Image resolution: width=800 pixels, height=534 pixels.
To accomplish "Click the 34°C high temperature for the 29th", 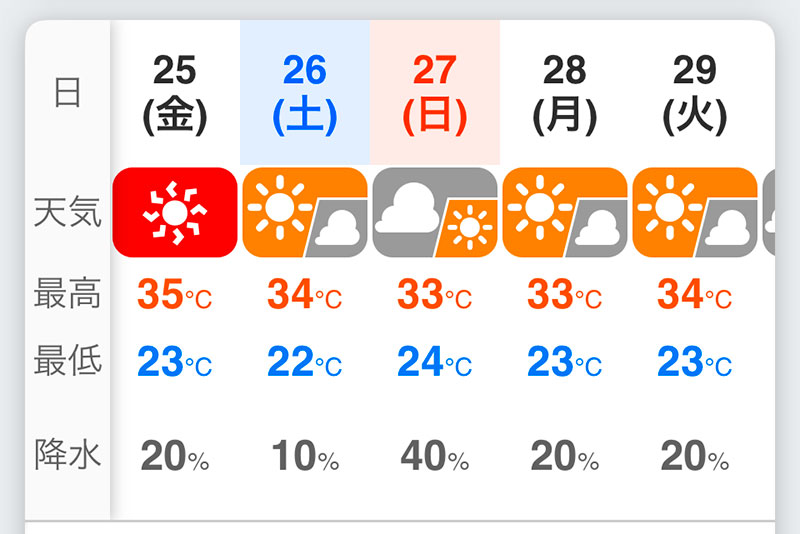I will (x=695, y=295).
